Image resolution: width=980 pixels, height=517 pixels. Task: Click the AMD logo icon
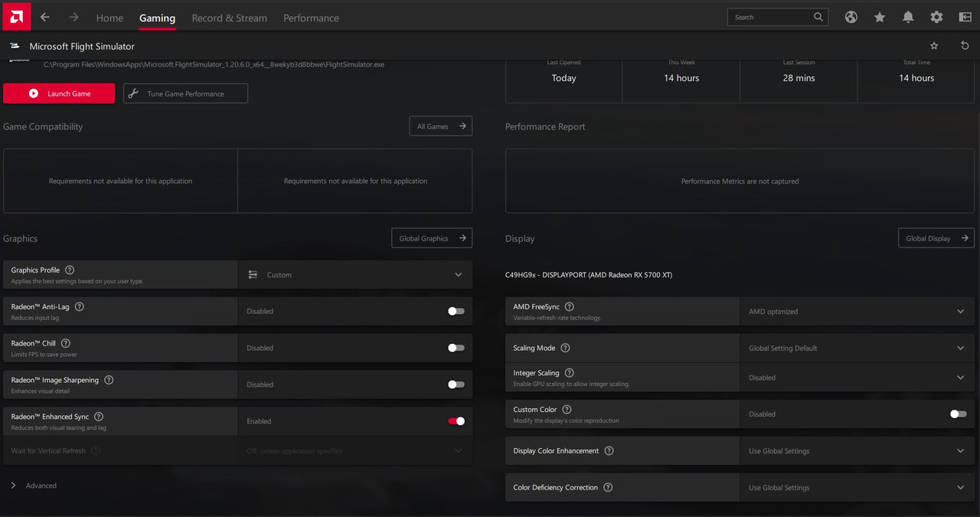(16, 16)
